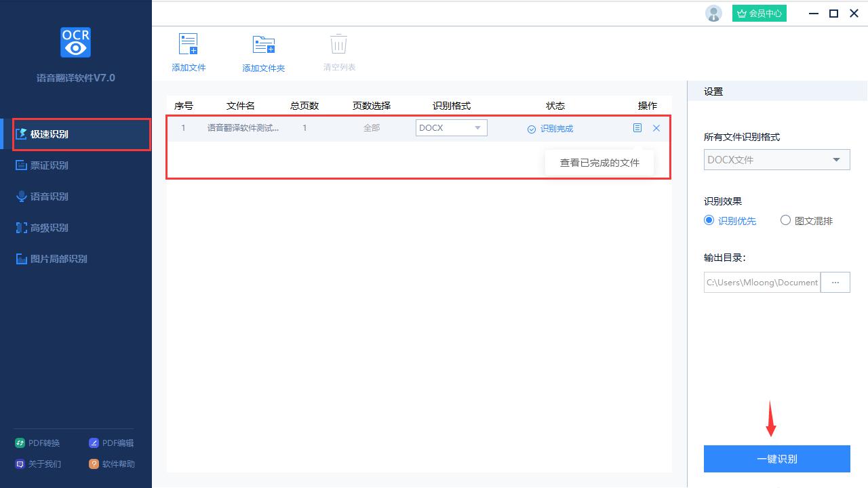Open PDF转换 from the bottom sidebar
The width and height of the screenshot is (868, 488).
(x=37, y=443)
